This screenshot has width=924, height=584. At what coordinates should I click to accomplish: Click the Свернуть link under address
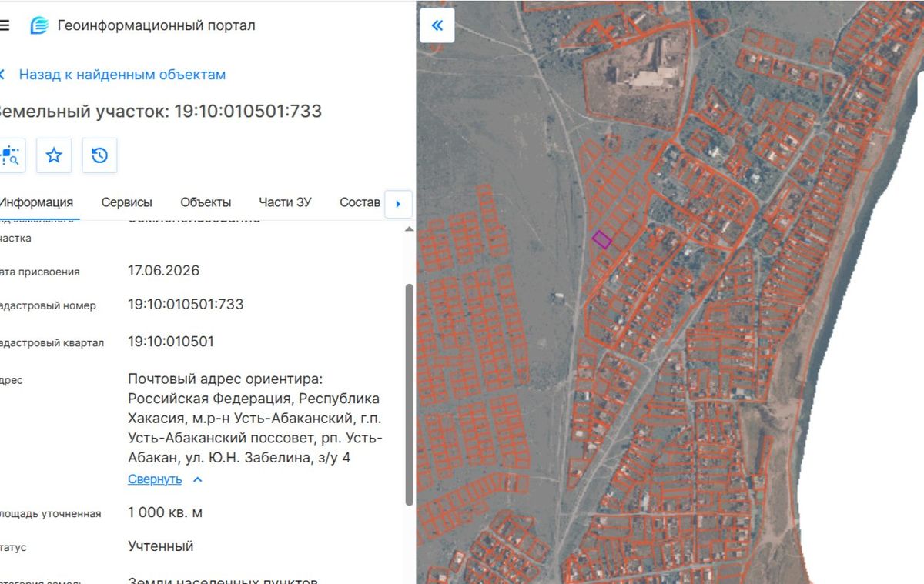155,479
